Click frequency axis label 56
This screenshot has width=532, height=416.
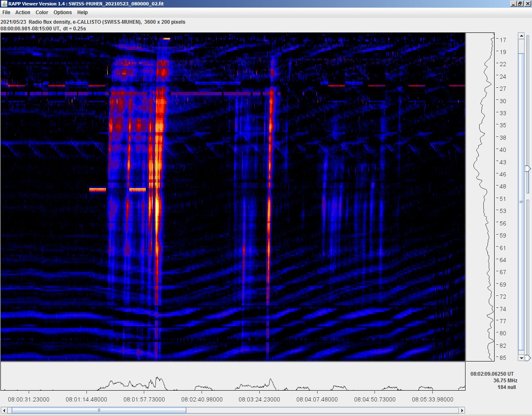503,223
